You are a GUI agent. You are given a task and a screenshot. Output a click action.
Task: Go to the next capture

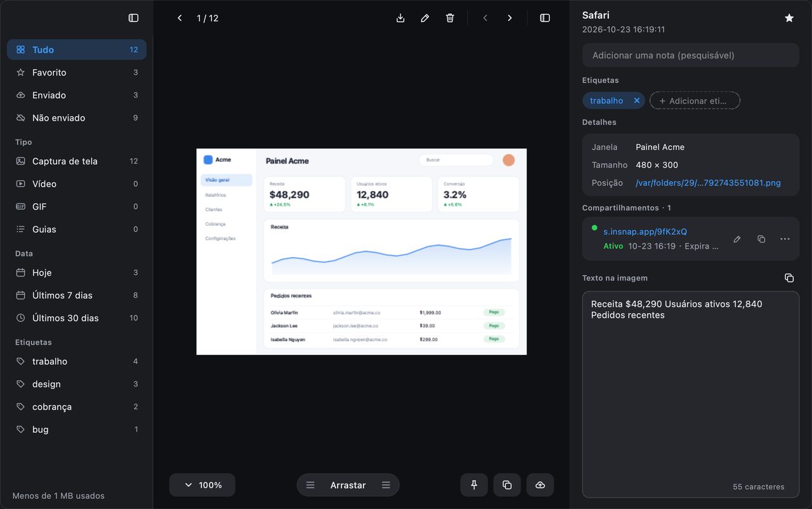[509, 18]
